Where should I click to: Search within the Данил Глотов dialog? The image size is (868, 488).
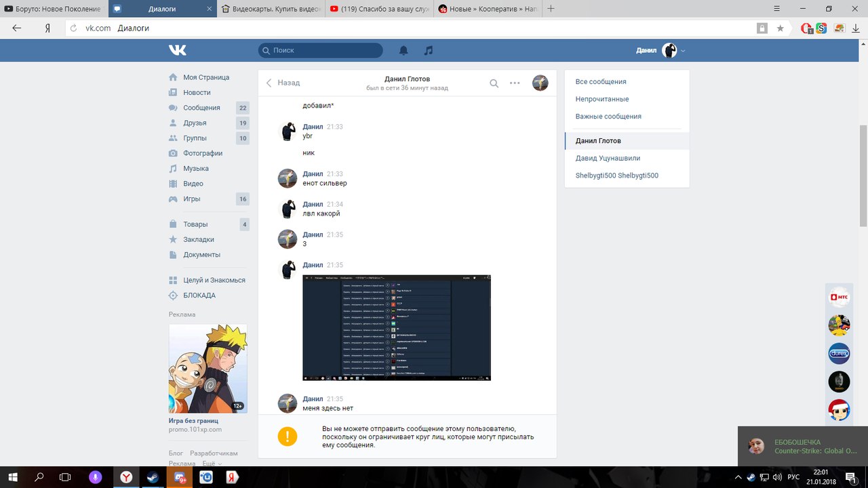coord(494,83)
